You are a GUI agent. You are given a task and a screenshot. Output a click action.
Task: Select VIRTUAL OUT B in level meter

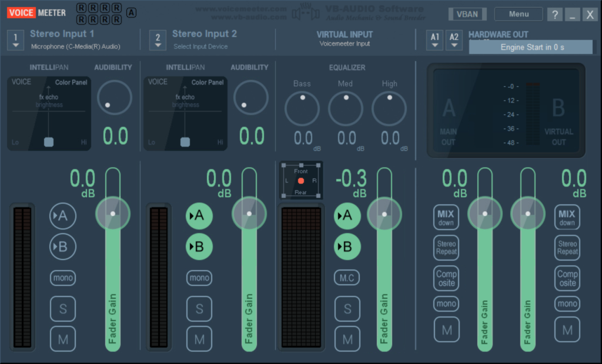point(558,122)
